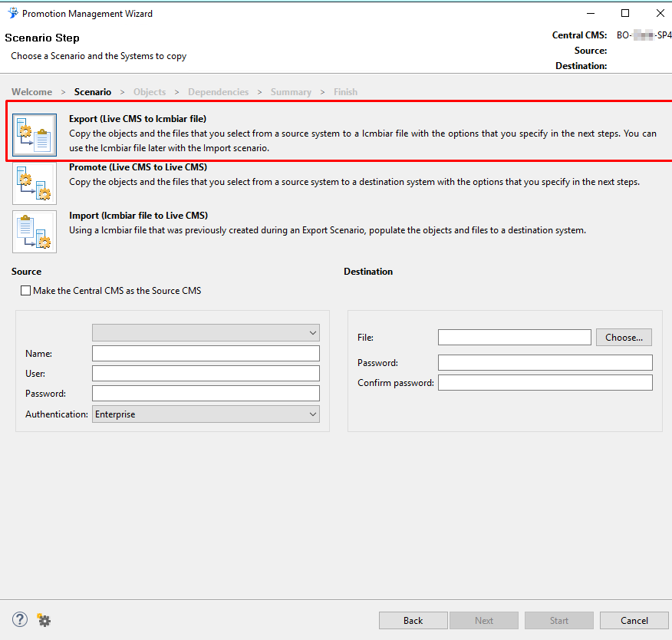Viewport: 672px width, 640px height.
Task: Click the Choose... file button
Action: (624, 338)
